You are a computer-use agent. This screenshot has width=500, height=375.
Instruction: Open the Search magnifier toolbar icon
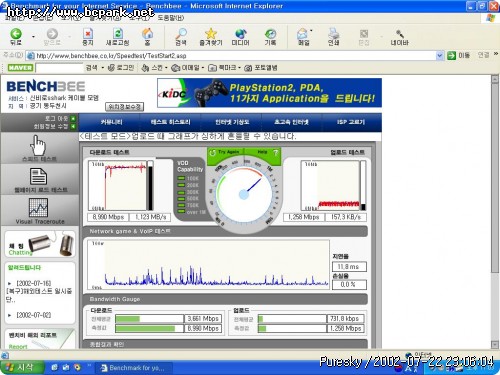(181, 34)
